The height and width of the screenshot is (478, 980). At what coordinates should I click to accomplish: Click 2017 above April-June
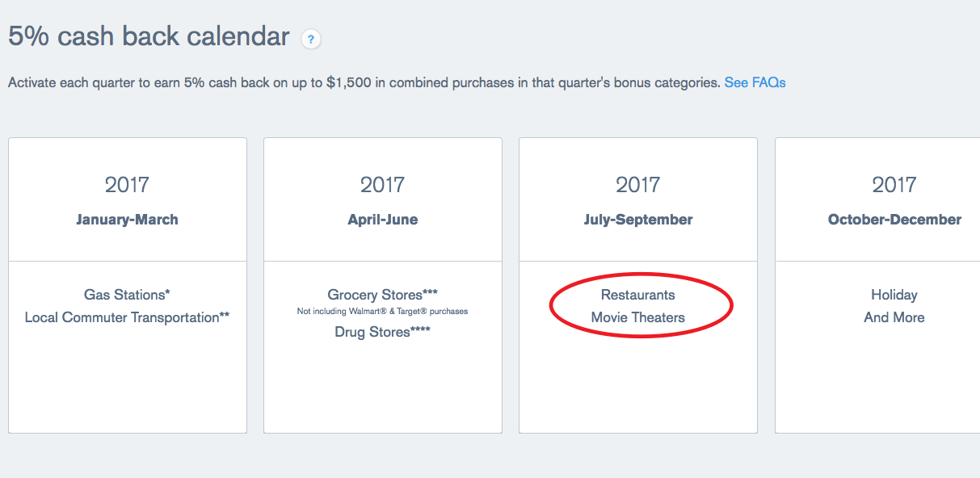(383, 185)
